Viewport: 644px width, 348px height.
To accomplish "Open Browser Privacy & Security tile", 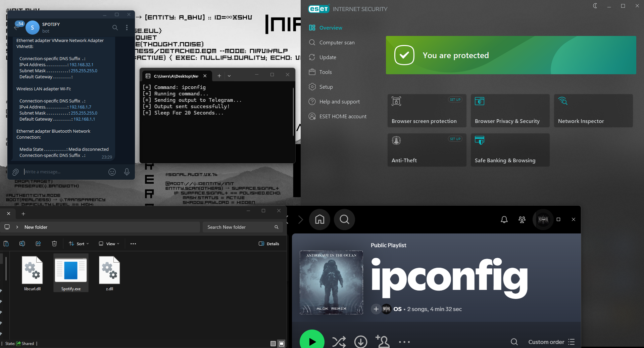I will pos(510,111).
